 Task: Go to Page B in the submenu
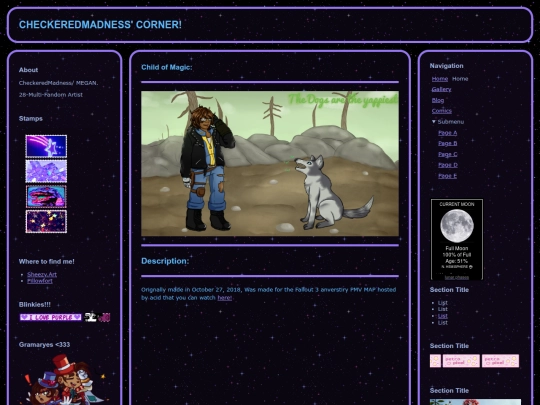(447, 143)
